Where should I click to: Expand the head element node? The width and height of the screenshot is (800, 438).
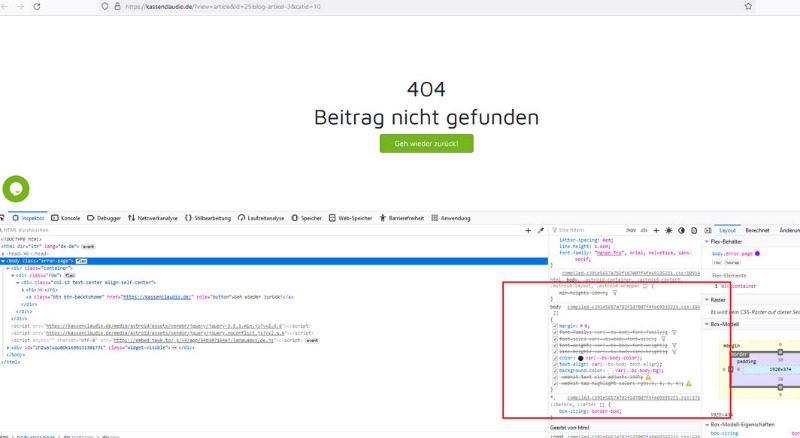pos(3,254)
